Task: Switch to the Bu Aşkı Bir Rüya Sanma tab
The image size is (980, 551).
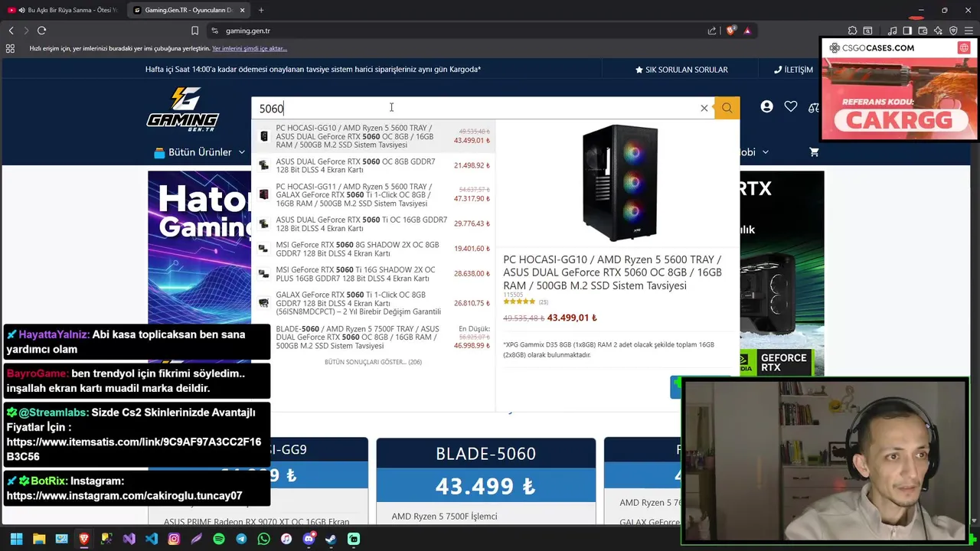Action: (63, 10)
